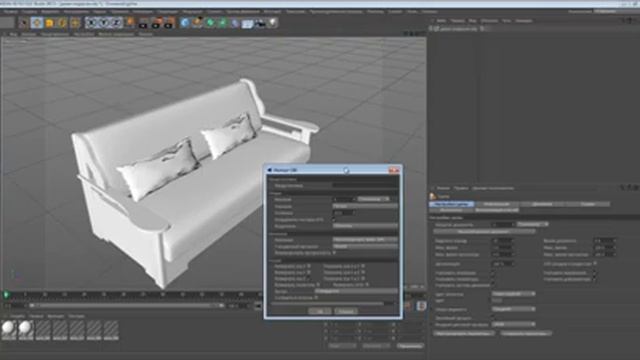
Task: Click the lower right Attribute Manager button
Action: pyautogui.click(x=526, y=333)
